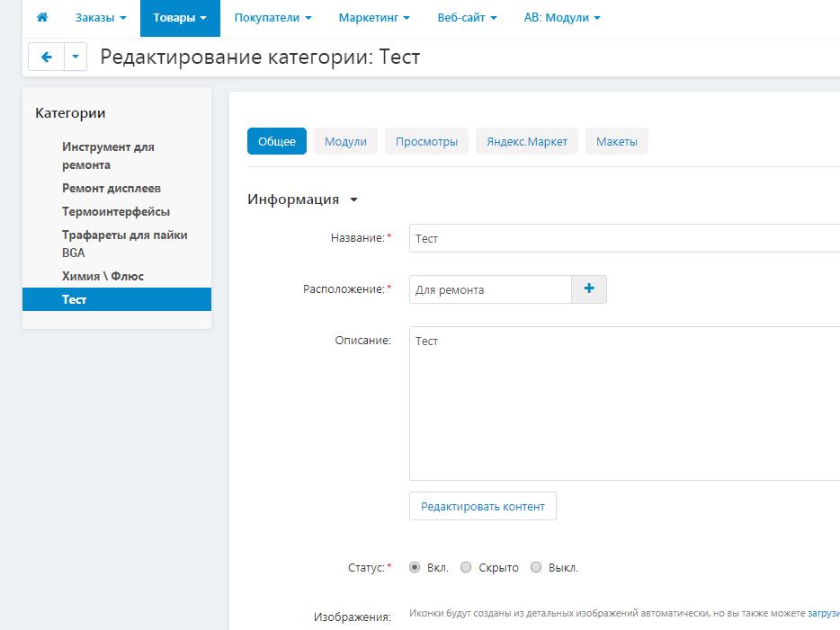Click the Редактировать контент button
The height and width of the screenshot is (630, 840).
pos(483,506)
